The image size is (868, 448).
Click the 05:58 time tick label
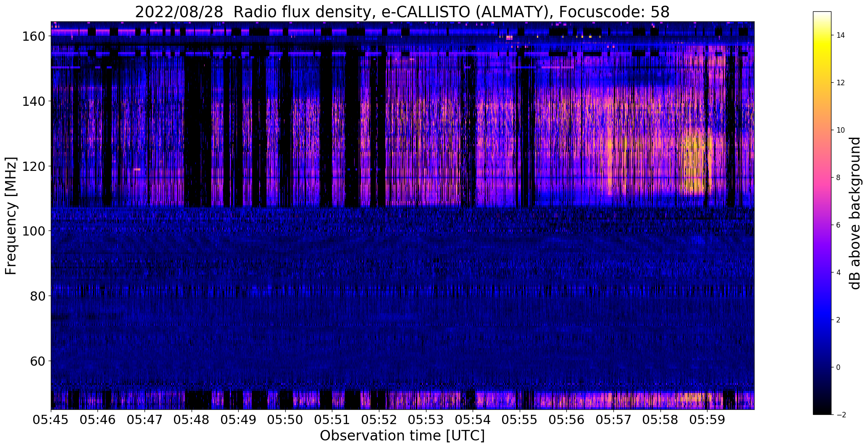click(660, 419)
